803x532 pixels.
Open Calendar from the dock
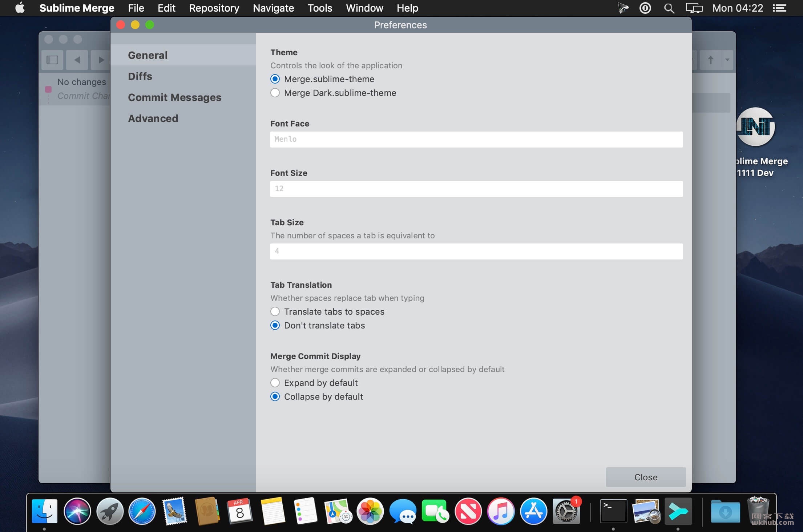240,511
